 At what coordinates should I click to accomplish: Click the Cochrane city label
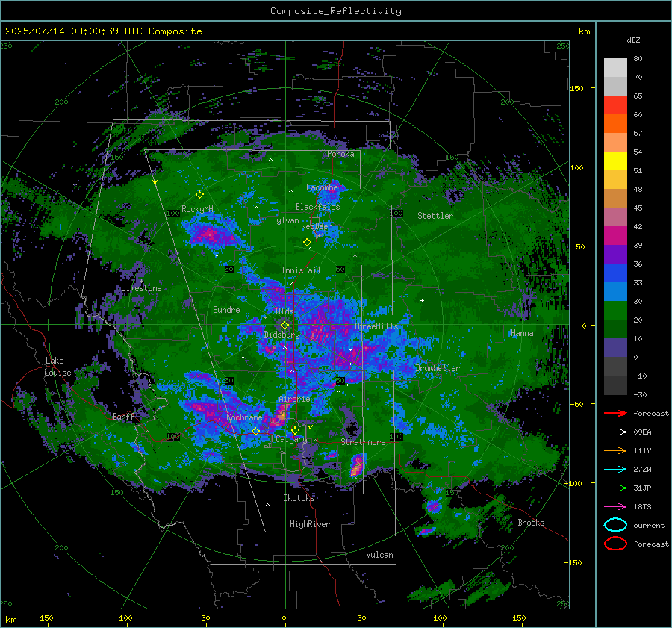click(x=244, y=417)
